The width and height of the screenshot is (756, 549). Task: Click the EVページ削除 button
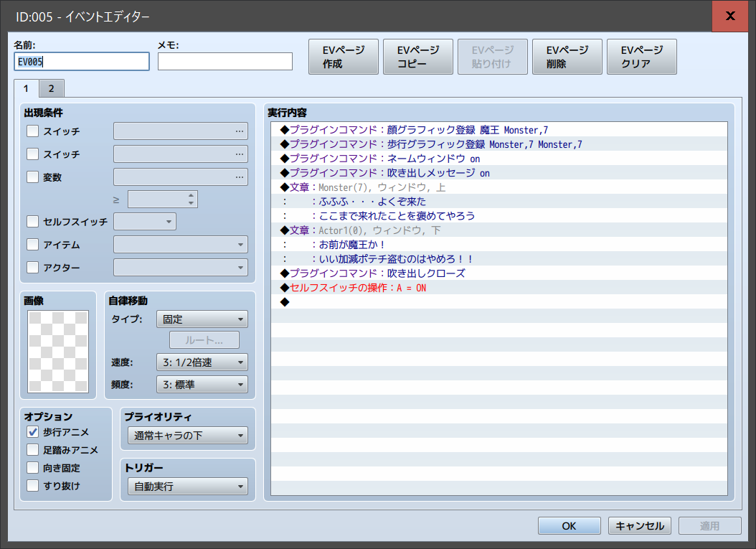[567, 57]
